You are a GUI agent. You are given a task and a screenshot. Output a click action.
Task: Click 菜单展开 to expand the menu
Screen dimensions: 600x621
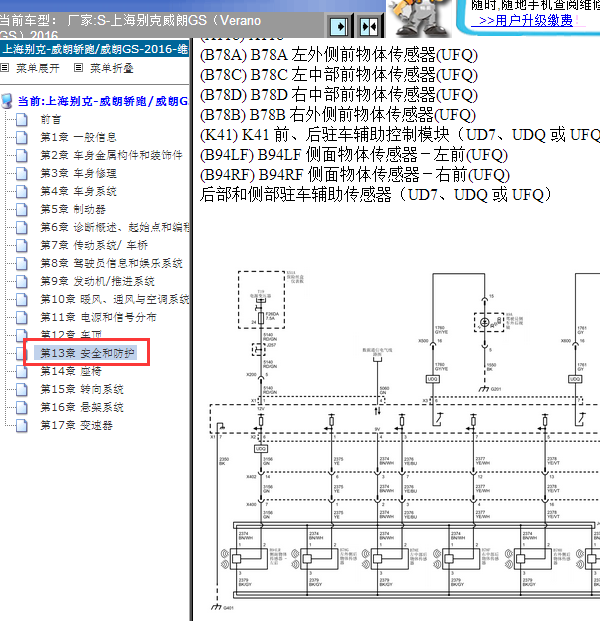coord(38,69)
